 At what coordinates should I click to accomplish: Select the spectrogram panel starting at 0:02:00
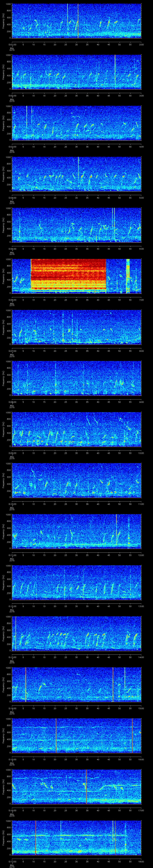pyautogui.click(x=77, y=72)
